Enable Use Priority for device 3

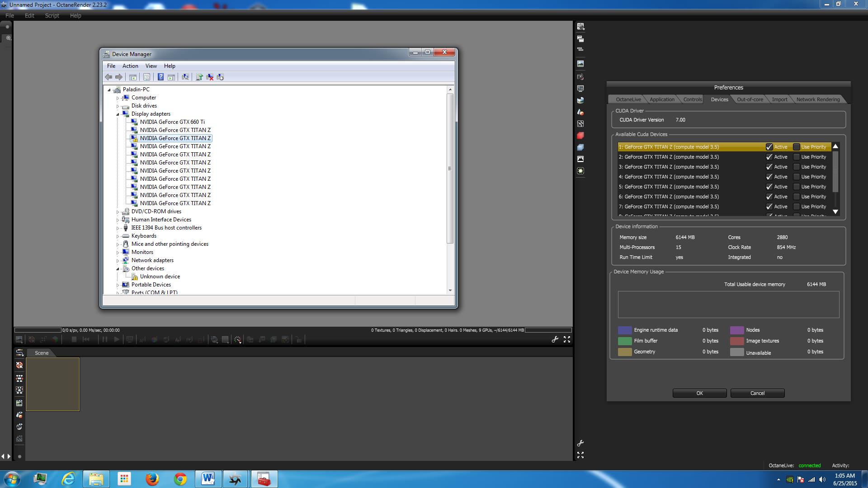coord(797,167)
